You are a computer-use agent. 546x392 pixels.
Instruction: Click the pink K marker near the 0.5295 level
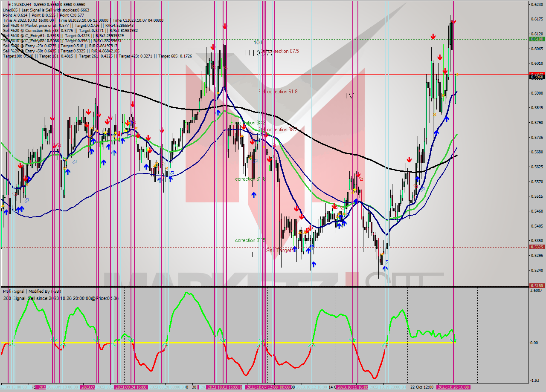point(386,262)
